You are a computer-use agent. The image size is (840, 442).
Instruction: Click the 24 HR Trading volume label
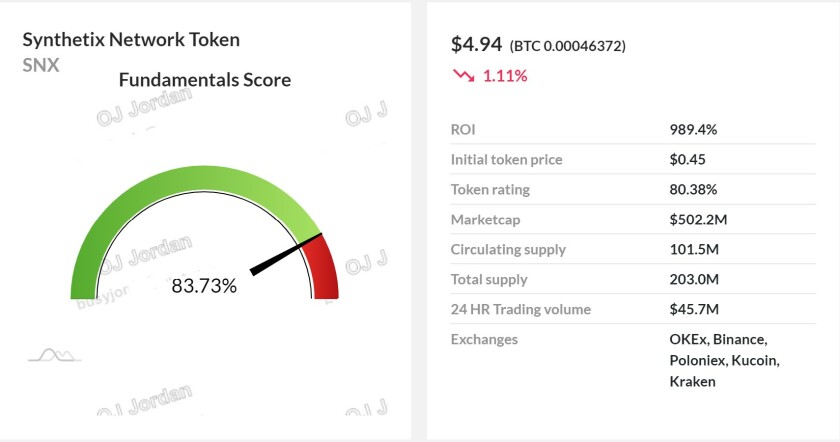pos(521,310)
